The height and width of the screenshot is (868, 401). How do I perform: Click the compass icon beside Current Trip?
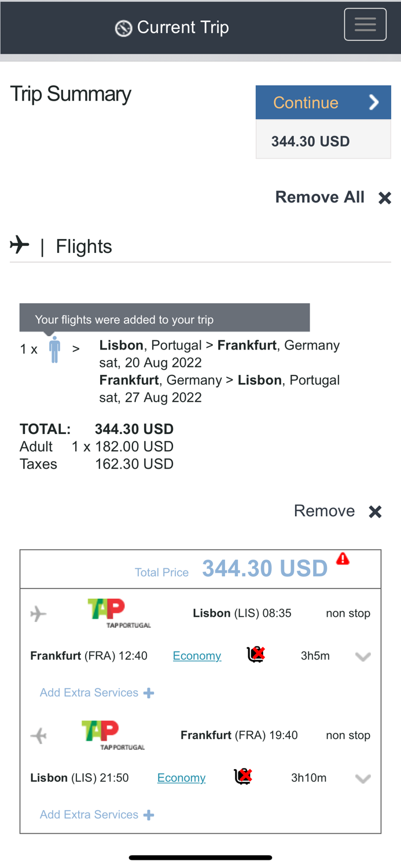[123, 28]
